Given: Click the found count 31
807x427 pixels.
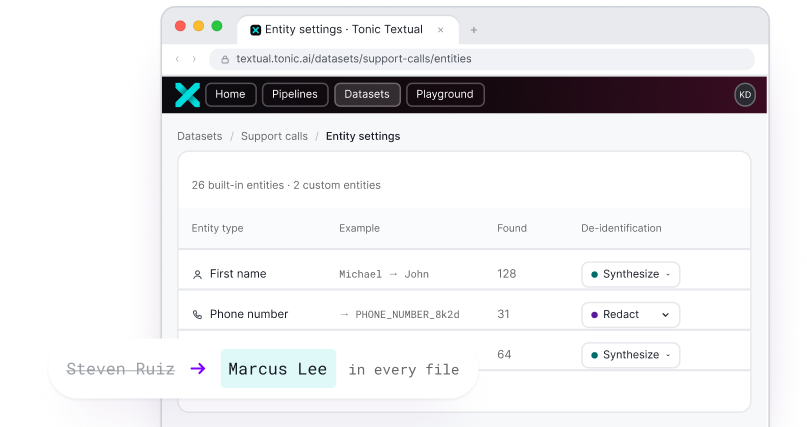Looking at the screenshot, I should (503, 314).
